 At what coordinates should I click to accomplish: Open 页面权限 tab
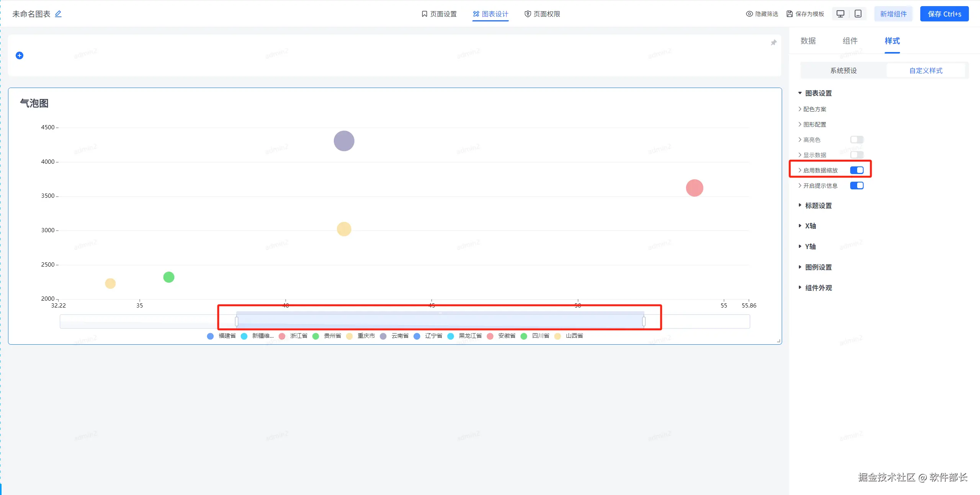coord(542,14)
